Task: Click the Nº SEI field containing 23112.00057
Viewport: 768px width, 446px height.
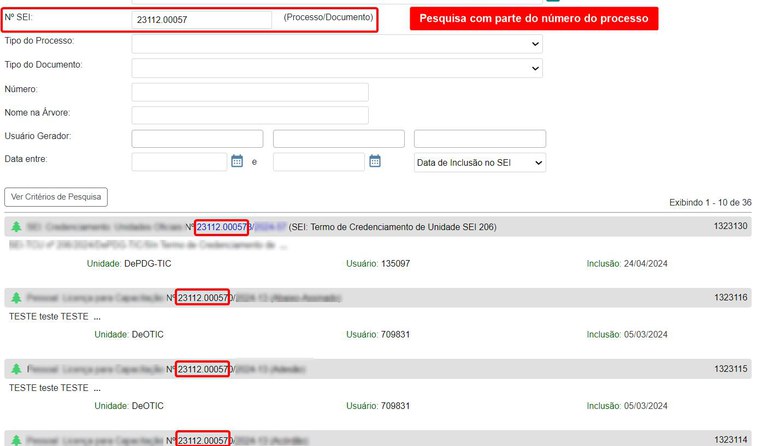Action: (201, 20)
